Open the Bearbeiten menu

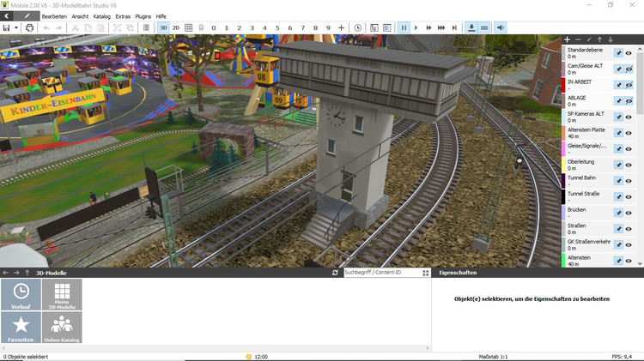click(54, 16)
